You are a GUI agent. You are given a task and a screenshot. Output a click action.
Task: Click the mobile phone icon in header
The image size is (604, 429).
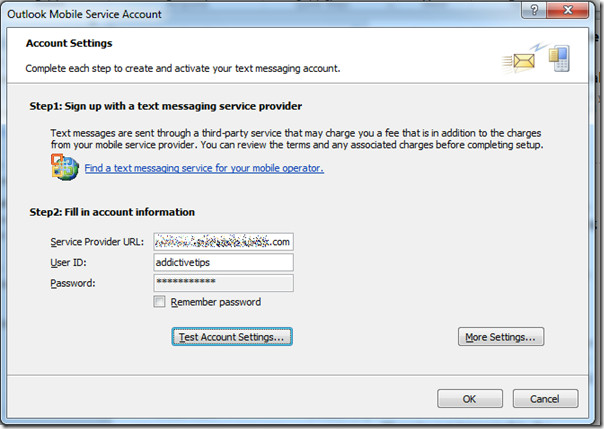[560, 58]
